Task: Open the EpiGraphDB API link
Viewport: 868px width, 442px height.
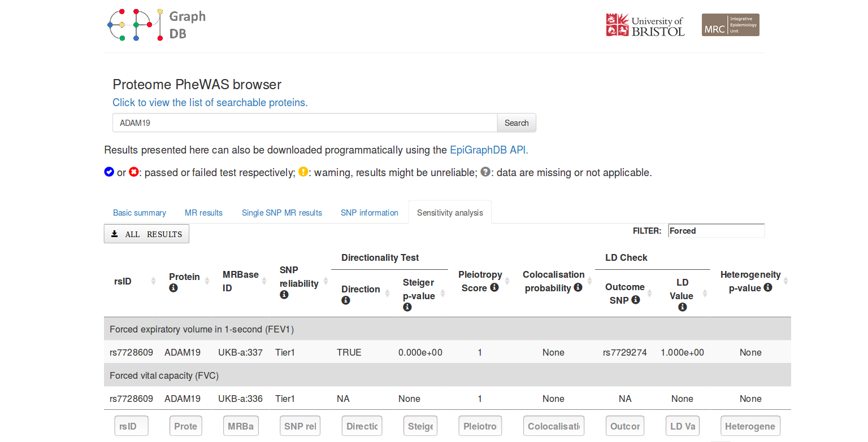Action: (489, 150)
